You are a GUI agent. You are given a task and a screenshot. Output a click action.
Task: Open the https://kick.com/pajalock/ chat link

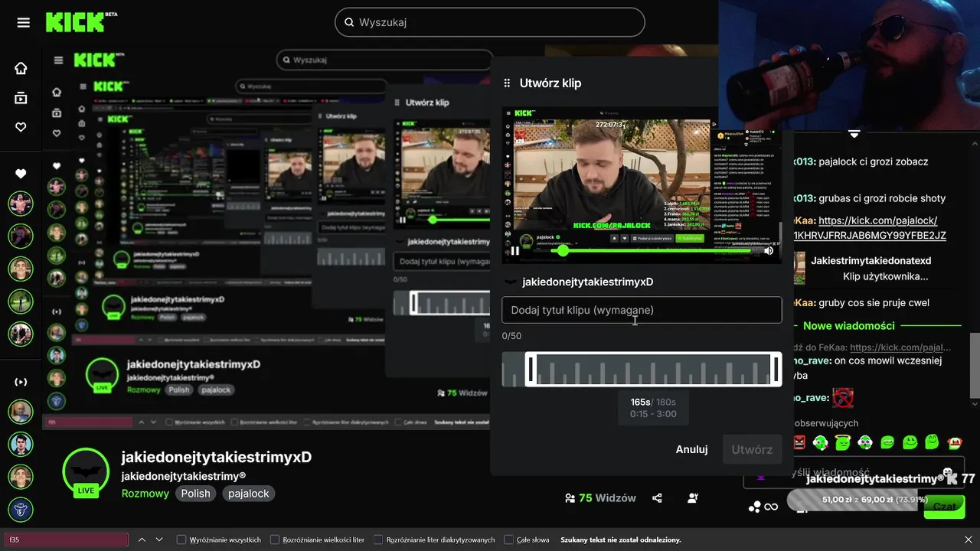click(877, 220)
